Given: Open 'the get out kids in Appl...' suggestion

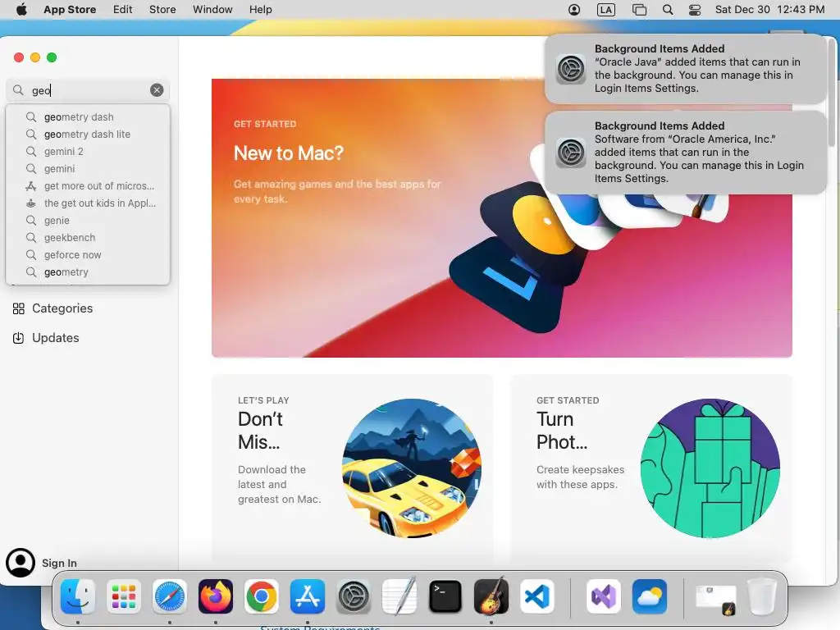Looking at the screenshot, I should 89,203.
